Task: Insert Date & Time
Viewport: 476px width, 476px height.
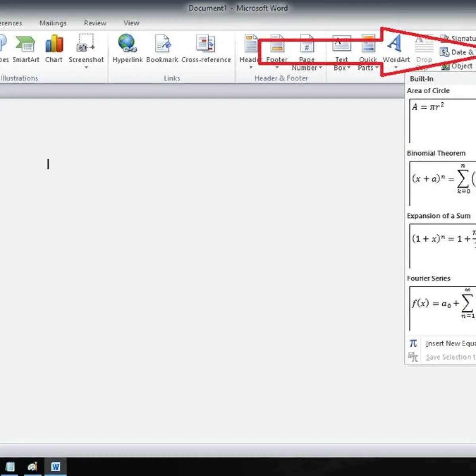Action: (457, 52)
